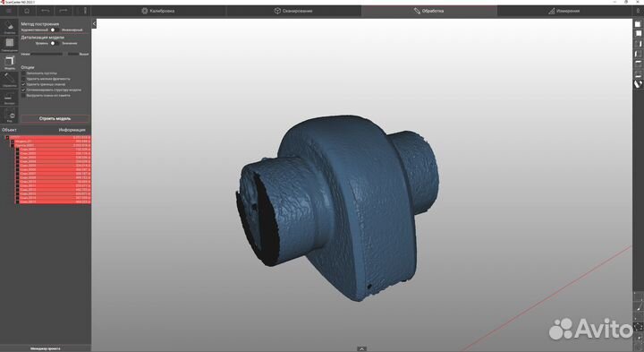644x352 pixels.
Task: Select the Модель sidebar tool
Action: pyautogui.click(x=10, y=63)
